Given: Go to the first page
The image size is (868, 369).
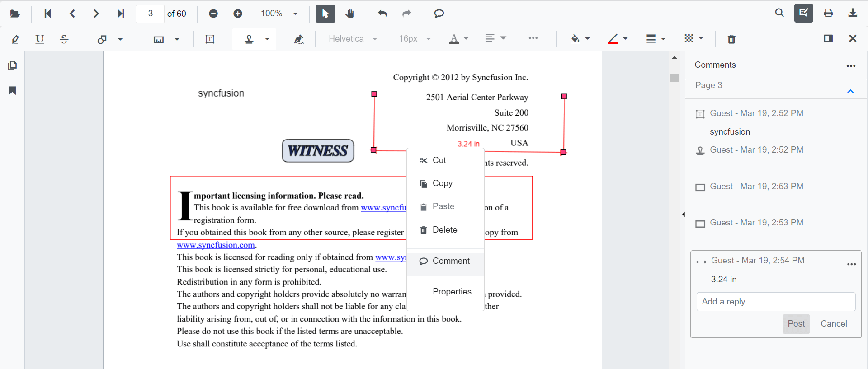Looking at the screenshot, I should click(x=47, y=14).
